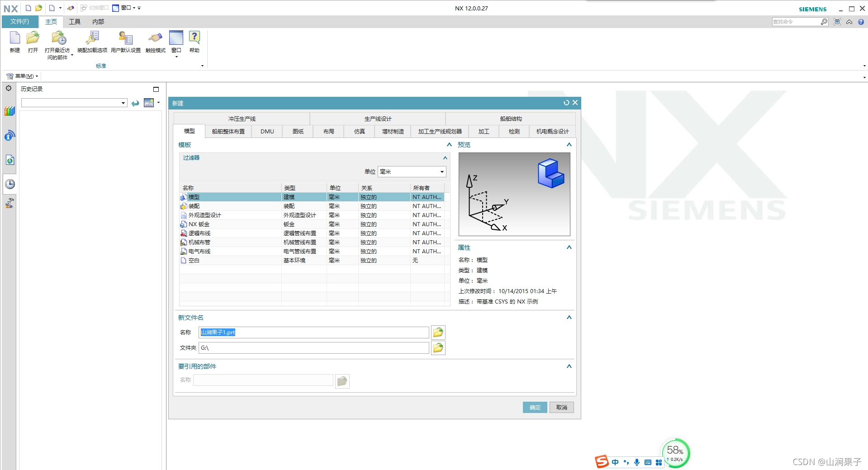Click the 文件夹 path input field
Viewport: 868px width, 470px height.
[313, 348]
